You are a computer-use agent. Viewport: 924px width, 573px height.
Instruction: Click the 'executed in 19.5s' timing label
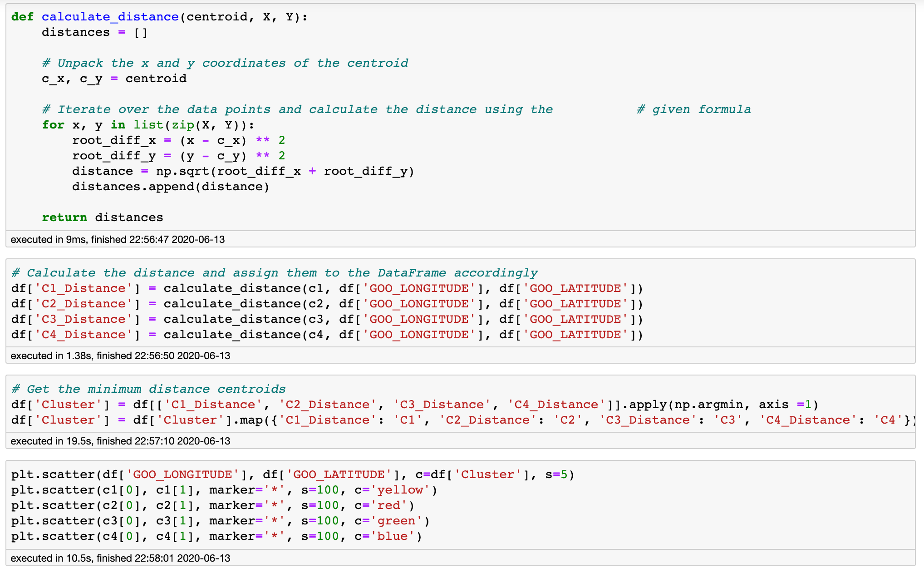click(120, 441)
